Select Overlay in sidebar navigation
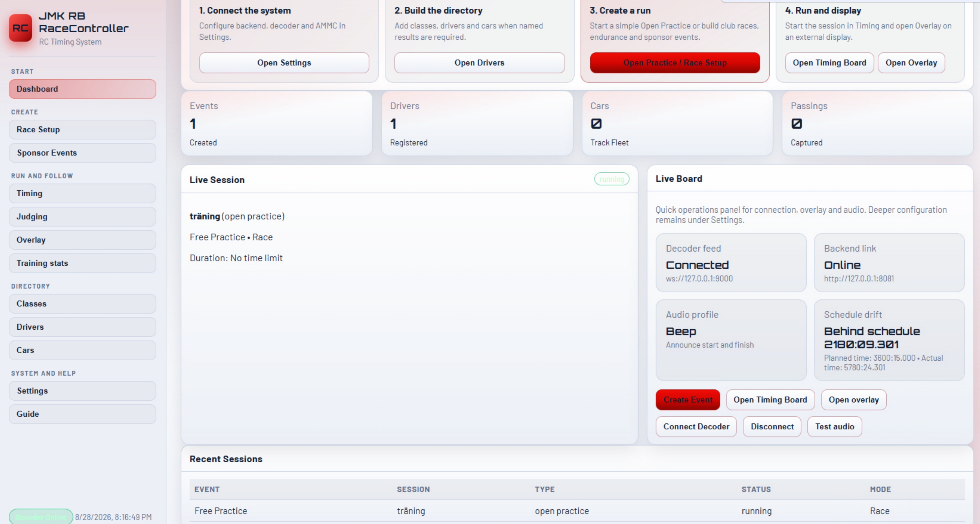Viewport: 980px width, 524px height. 82,240
